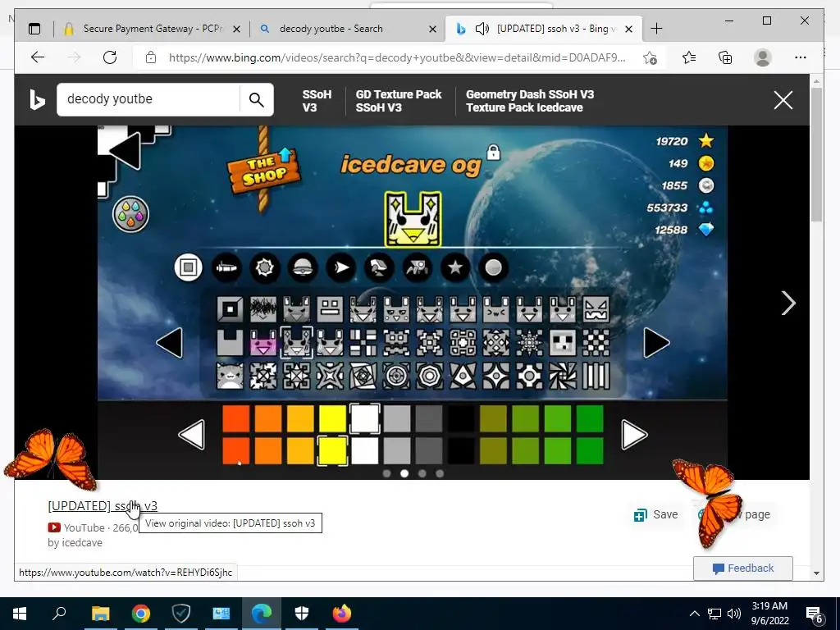
Task: Go back to the previous page
Action: tap(38, 57)
